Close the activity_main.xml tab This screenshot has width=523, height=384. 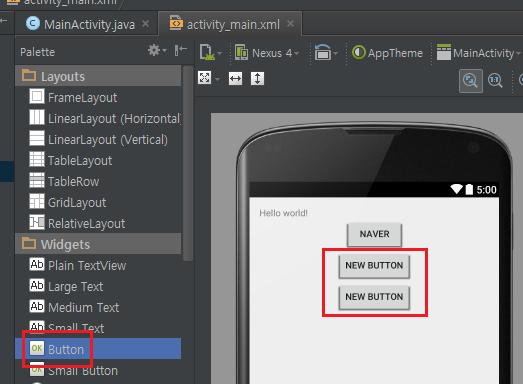291,24
